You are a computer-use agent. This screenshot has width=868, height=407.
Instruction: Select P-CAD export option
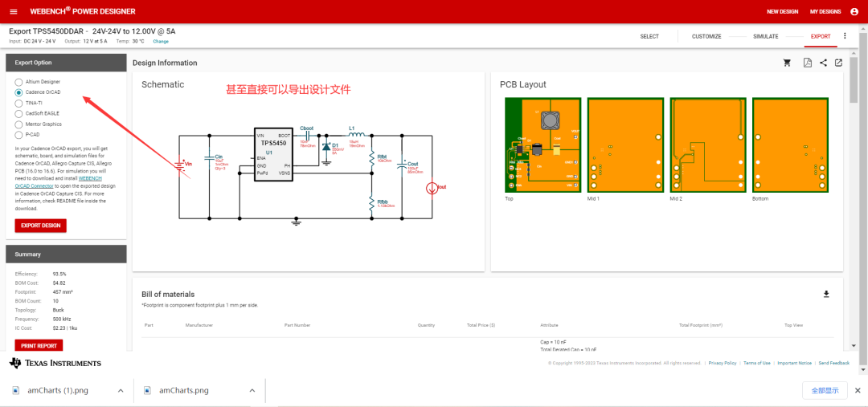[18, 135]
